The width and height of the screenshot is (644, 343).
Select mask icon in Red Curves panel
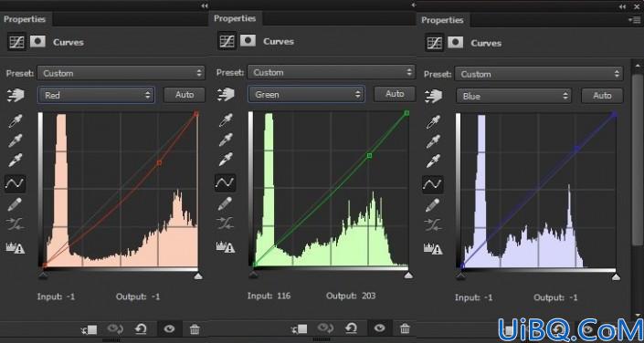[x=37, y=41]
